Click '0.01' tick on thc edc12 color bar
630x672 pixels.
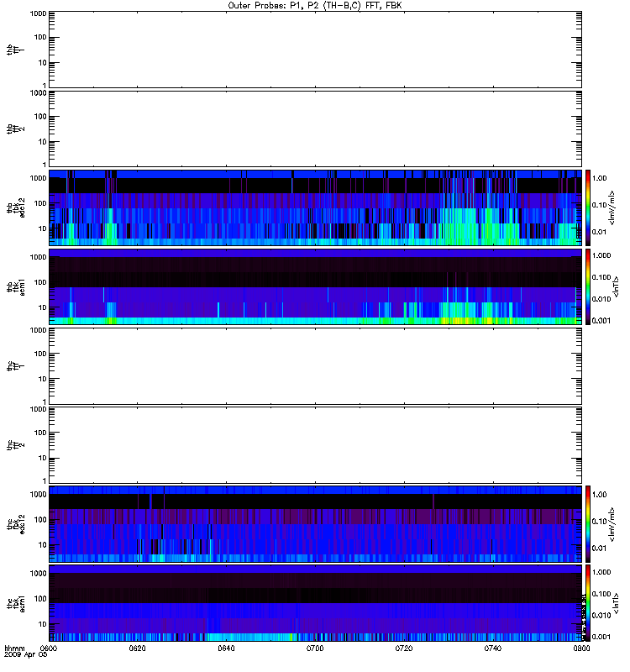click(599, 549)
